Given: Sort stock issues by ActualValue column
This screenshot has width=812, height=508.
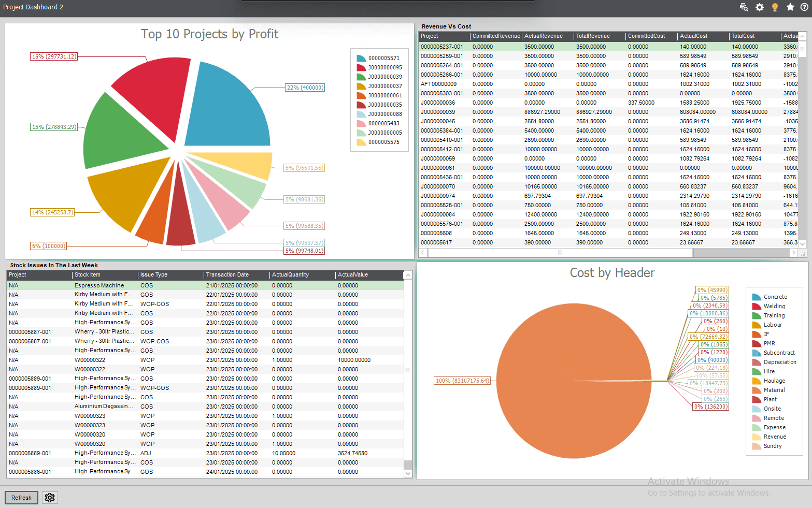Looking at the screenshot, I should click(x=369, y=275).
